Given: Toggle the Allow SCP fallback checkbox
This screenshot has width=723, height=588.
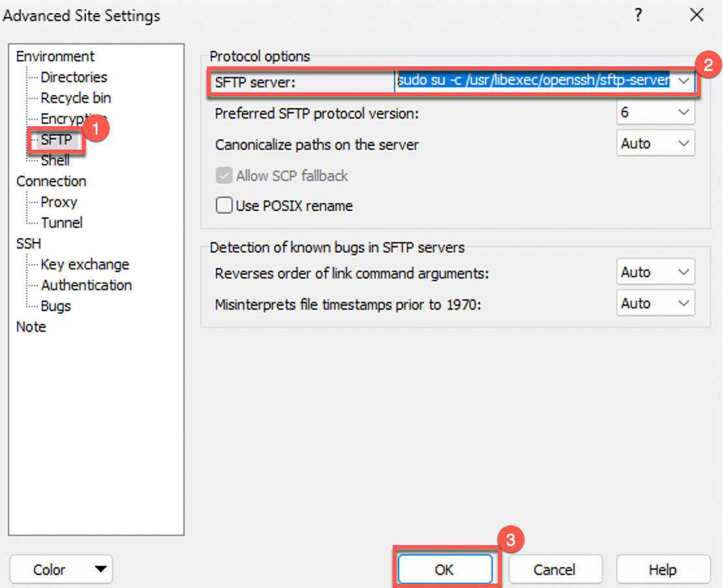Looking at the screenshot, I should (x=224, y=176).
